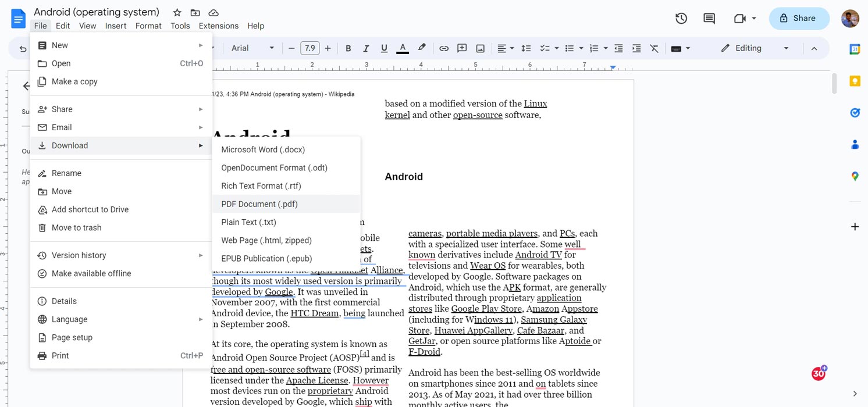868x407 pixels.
Task: Open the Format menu
Action: click(148, 26)
